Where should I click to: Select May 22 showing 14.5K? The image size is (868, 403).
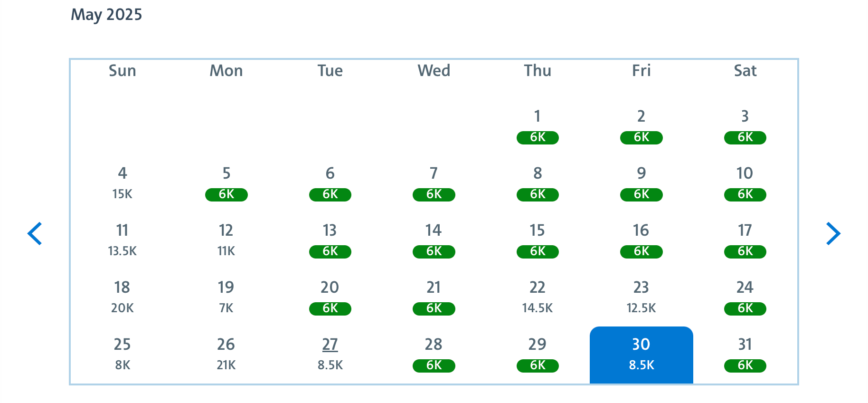537,297
